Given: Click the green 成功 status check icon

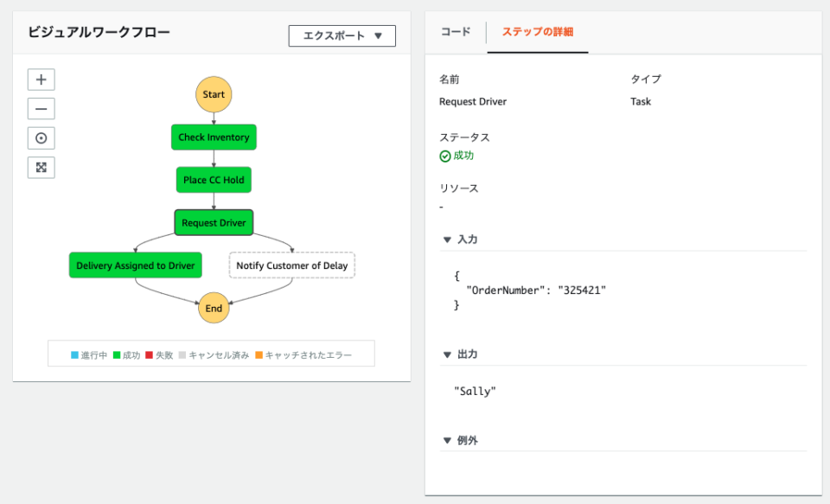Looking at the screenshot, I should [x=445, y=156].
